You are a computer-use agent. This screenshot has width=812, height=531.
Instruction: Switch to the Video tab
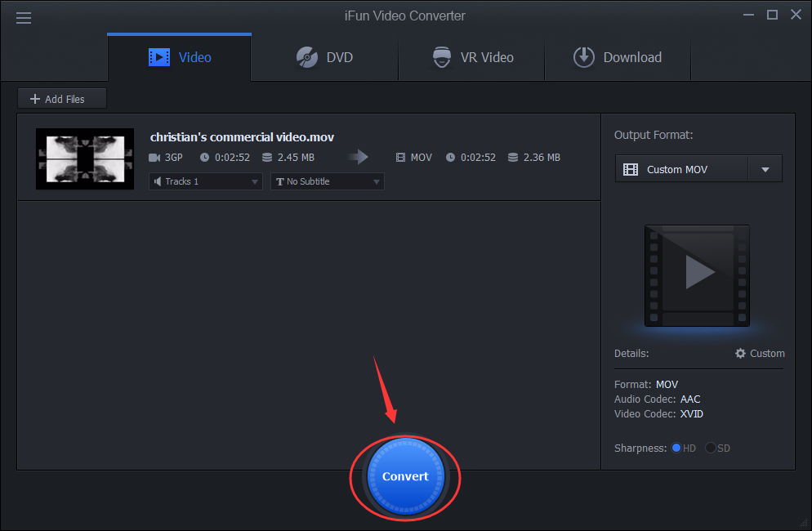point(179,57)
